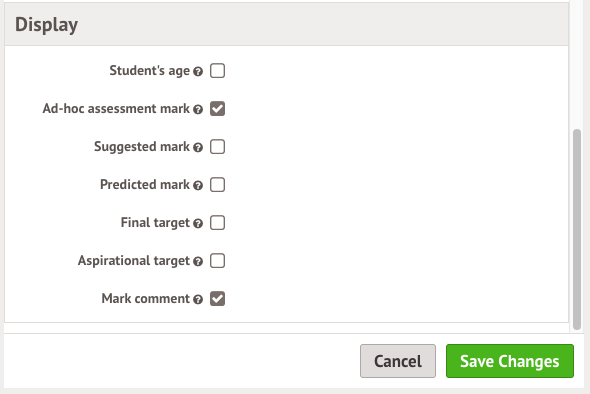
Task: Click help icon next to Aspirational target
Action: [198, 262]
